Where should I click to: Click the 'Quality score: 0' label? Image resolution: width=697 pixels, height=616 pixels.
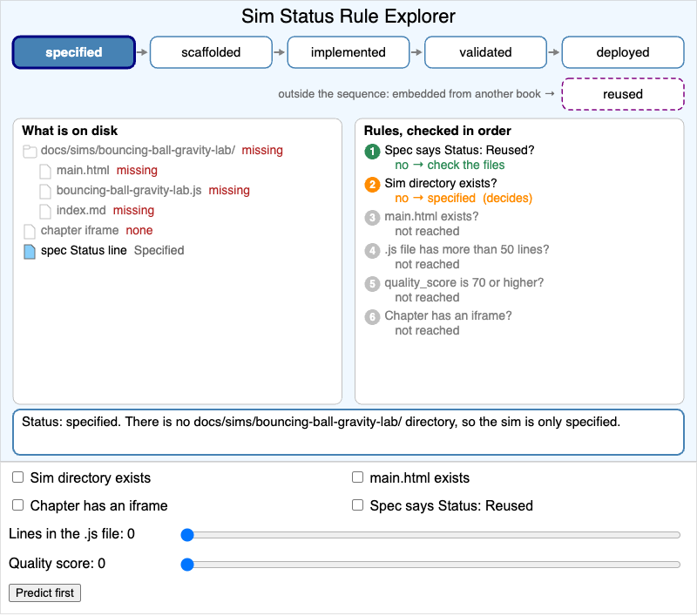57,564
